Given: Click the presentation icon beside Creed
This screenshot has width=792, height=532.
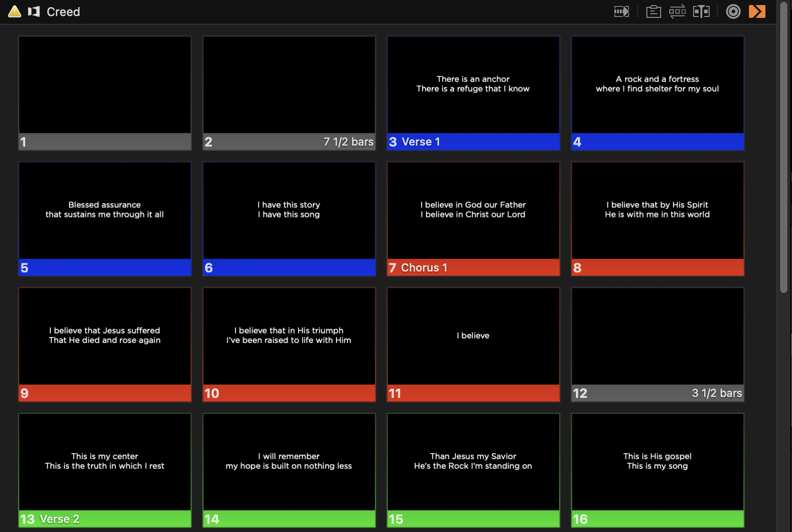Looking at the screenshot, I should pos(34,11).
